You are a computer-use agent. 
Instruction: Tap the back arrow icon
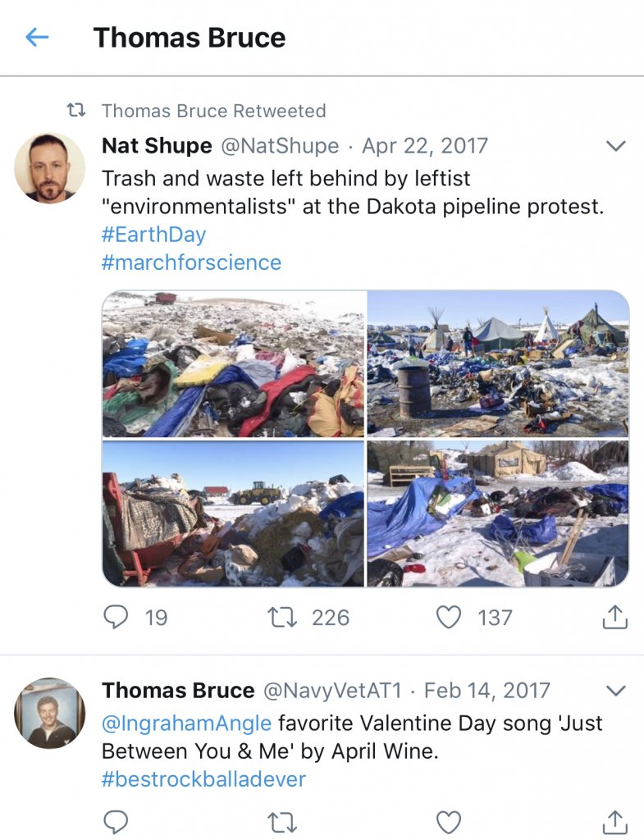pos(37,37)
